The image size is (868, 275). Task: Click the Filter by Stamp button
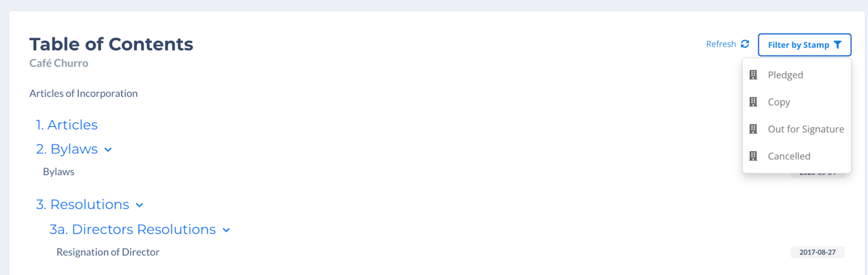click(x=805, y=45)
